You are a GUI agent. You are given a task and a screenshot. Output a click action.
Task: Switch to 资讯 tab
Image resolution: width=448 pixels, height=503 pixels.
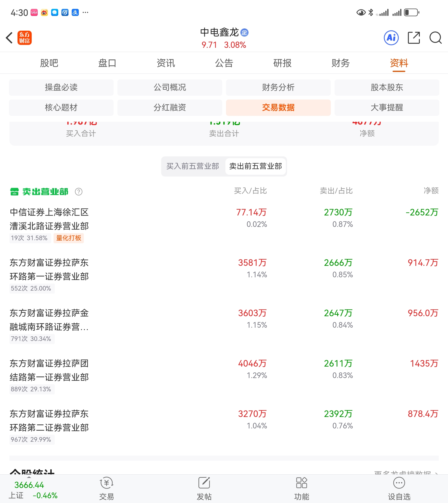[166, 63]
